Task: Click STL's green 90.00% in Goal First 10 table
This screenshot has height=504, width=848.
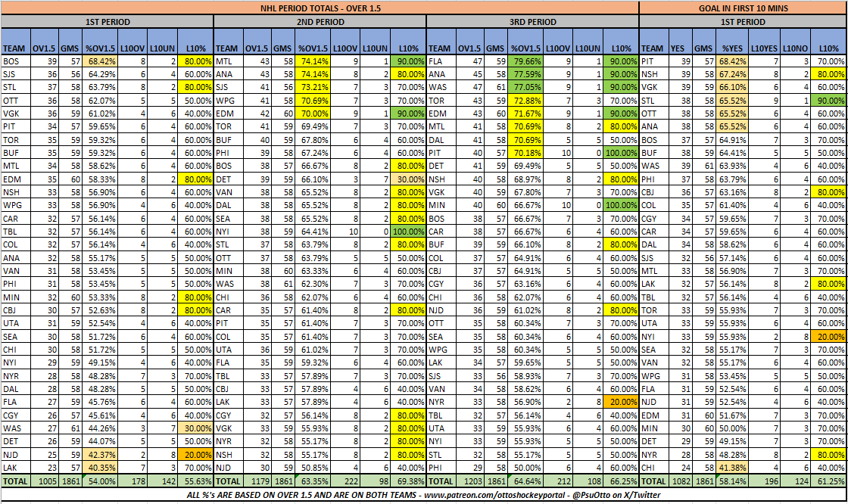Action: point(829,100)
